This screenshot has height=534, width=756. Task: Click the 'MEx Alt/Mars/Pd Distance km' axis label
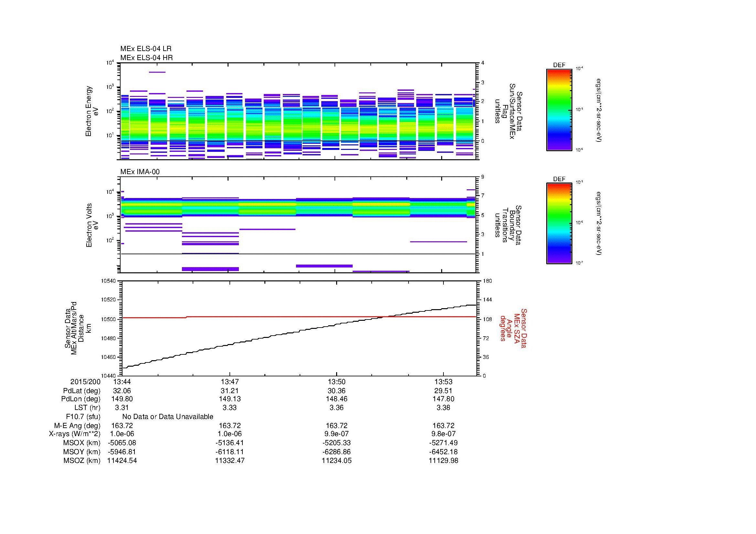[x=77, y=328]
